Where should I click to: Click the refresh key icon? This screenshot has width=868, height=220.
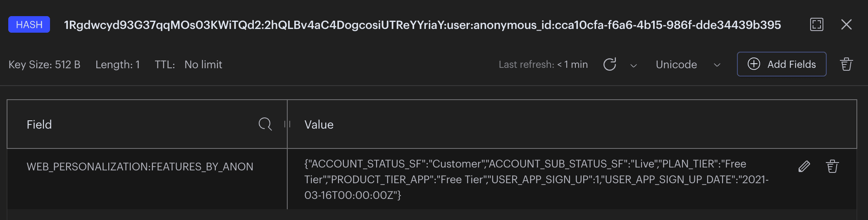[610, 65]
